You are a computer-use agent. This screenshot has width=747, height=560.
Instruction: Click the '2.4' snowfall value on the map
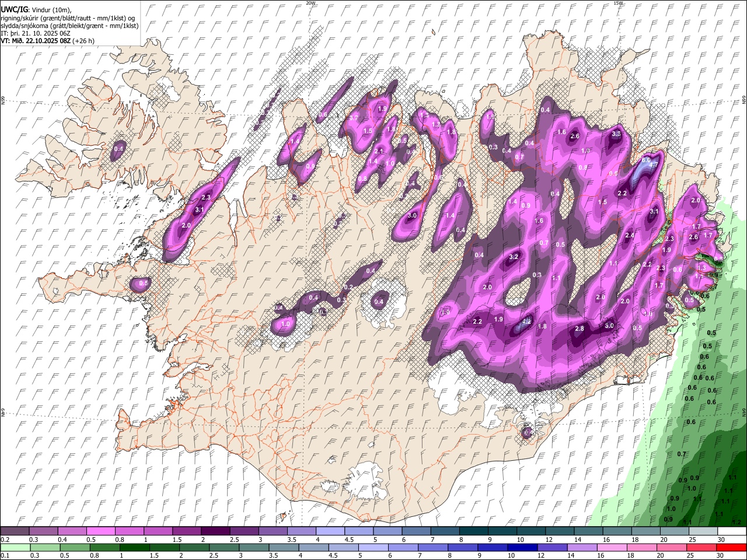point(630,236)
